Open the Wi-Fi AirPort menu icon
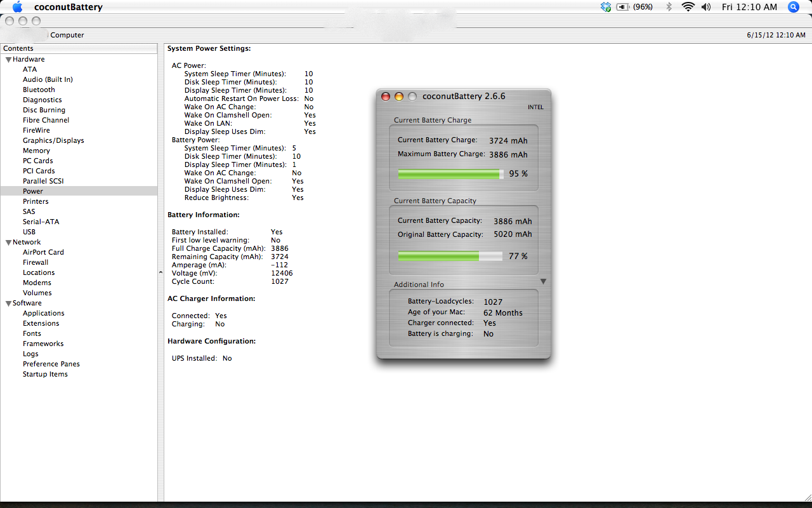Viewport: 812px width, 508px height. tap(688, 7)
